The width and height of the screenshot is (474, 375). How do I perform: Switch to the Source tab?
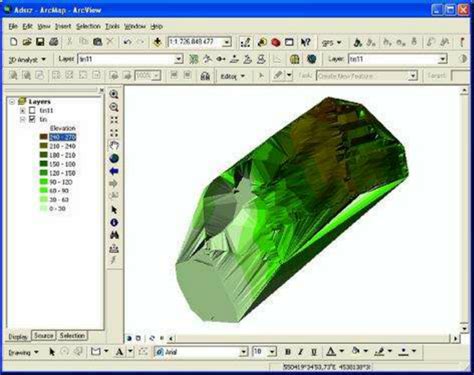44,336
